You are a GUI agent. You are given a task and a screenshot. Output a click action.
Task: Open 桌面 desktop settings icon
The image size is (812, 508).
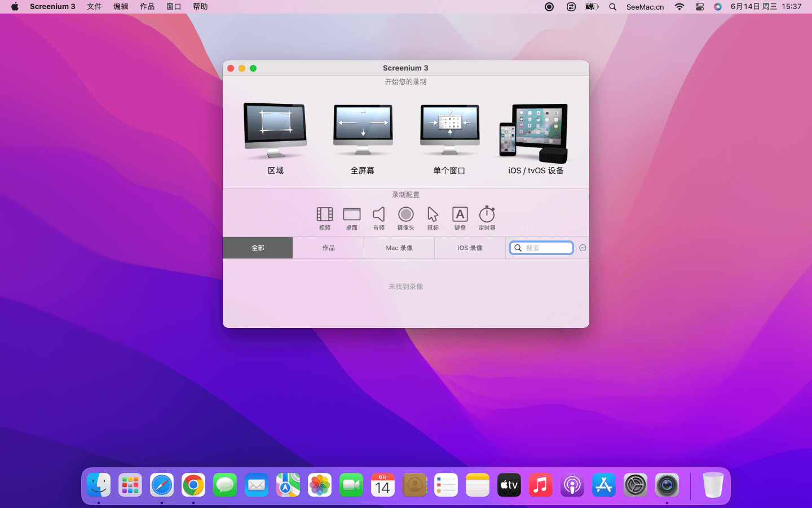point(352,218)
